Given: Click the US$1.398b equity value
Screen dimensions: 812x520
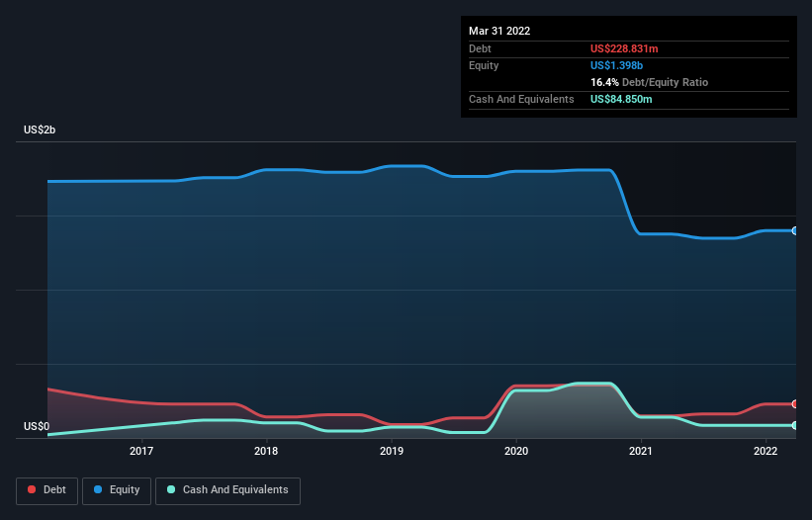Looking at the screenshot, I should point(617,65).
